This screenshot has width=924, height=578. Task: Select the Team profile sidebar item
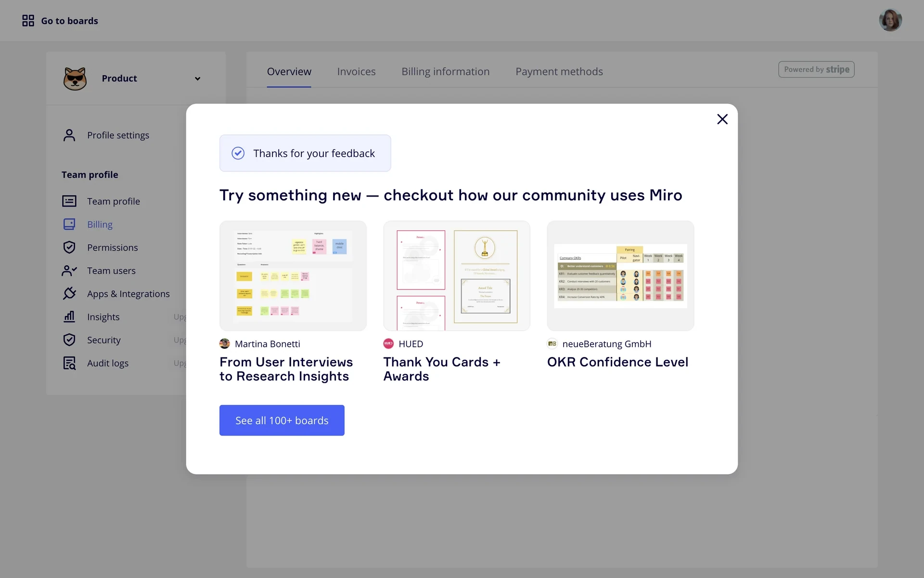coord(114,201)
